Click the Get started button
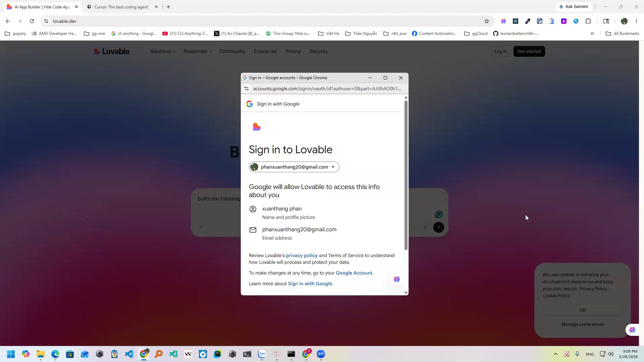The height and width of the screenshot is (362, 644). 529,51
